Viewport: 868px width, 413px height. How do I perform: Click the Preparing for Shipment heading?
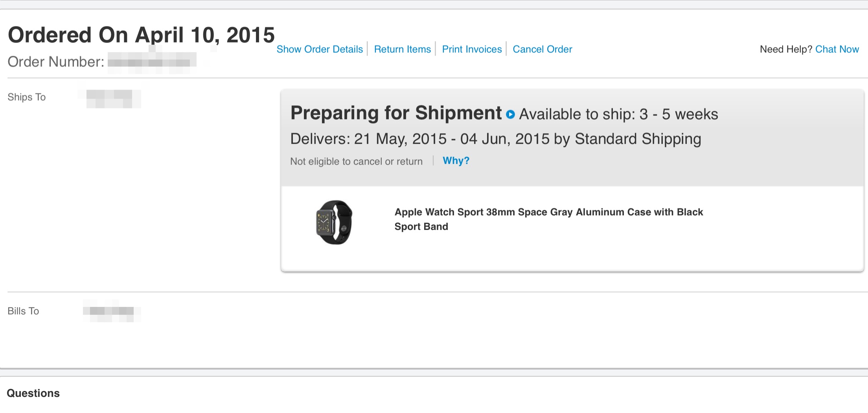tap(396, 113)
